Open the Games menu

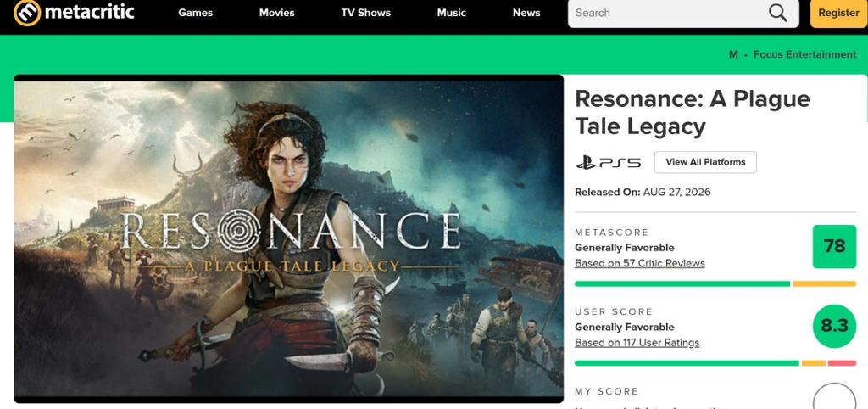pyautogui.click(x=196, y=13)
